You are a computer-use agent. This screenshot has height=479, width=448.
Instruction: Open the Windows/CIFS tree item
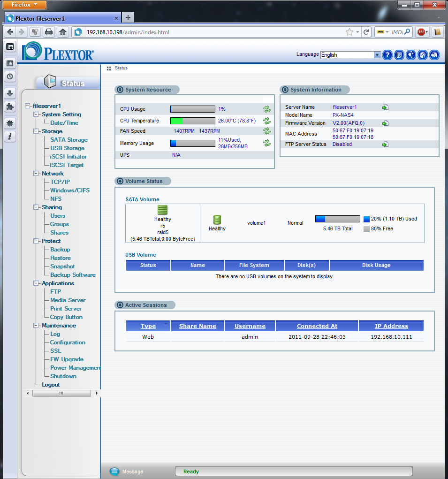(x=70, y=190)
